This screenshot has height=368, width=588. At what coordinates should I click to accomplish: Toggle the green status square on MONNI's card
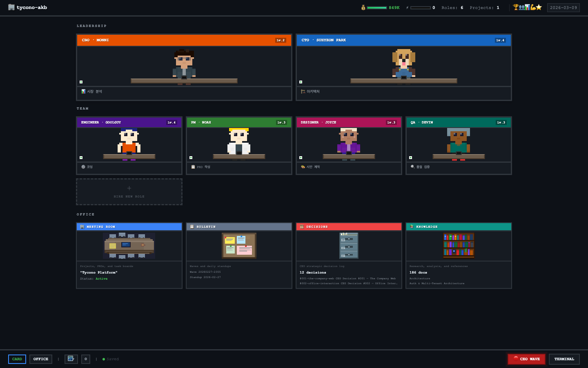click(x=81, y=81)
